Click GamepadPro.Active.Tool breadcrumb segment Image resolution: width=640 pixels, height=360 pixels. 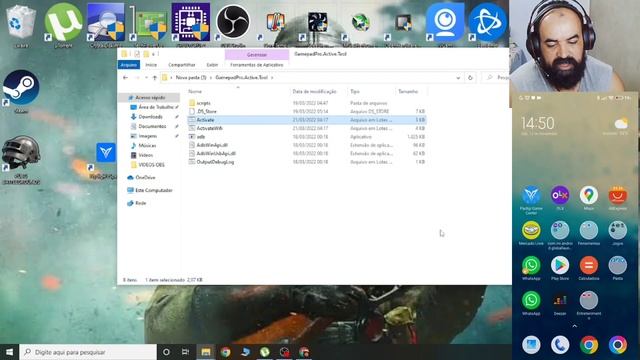(x=242, y=78)
